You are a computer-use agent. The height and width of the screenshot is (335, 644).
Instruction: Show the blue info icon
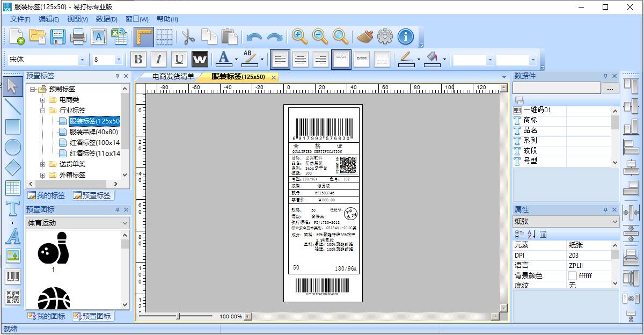tap(406, 37)
